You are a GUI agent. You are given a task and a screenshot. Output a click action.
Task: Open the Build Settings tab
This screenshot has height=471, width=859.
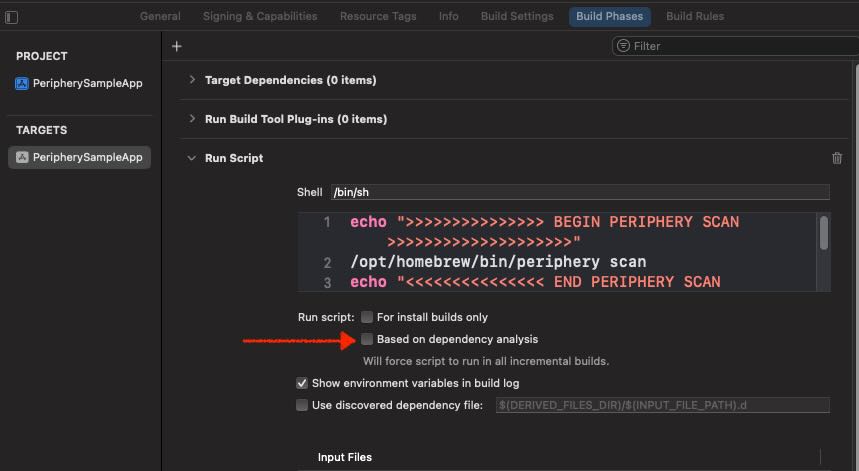[517, 16]
